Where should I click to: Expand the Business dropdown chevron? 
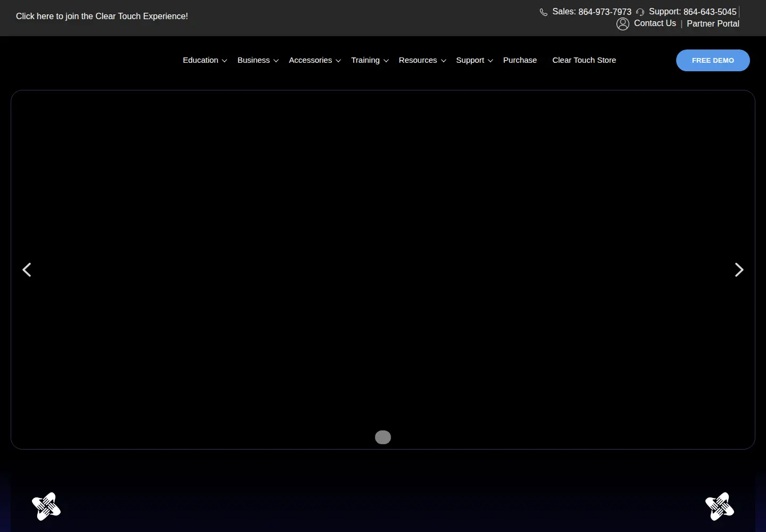[x=276, y=61]
